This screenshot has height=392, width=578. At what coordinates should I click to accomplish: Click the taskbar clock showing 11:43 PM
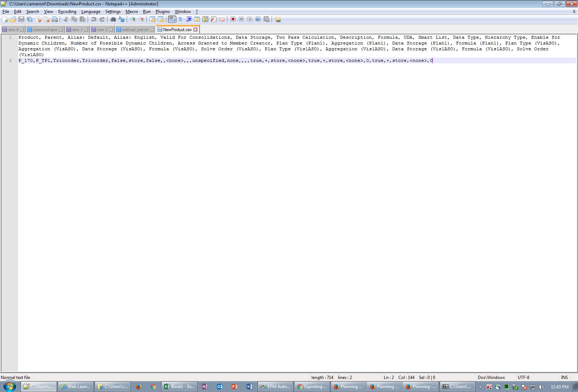tap(560, 387)
